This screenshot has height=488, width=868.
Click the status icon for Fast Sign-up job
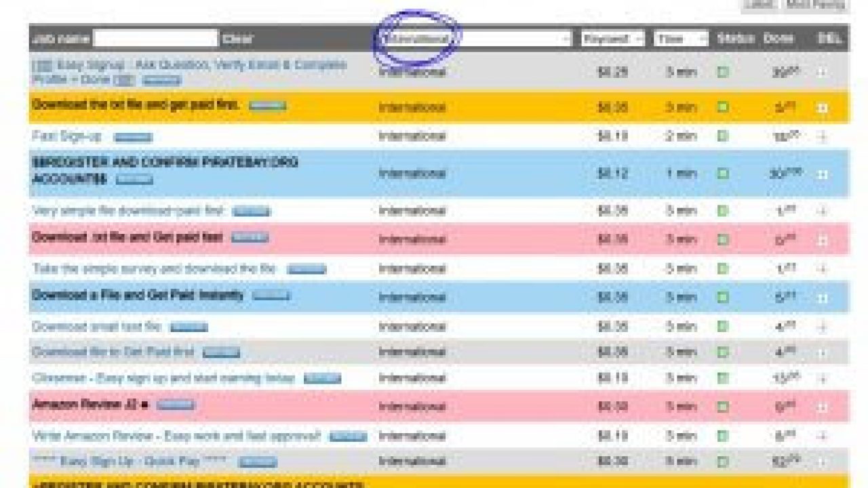click(x=723, y=136)
